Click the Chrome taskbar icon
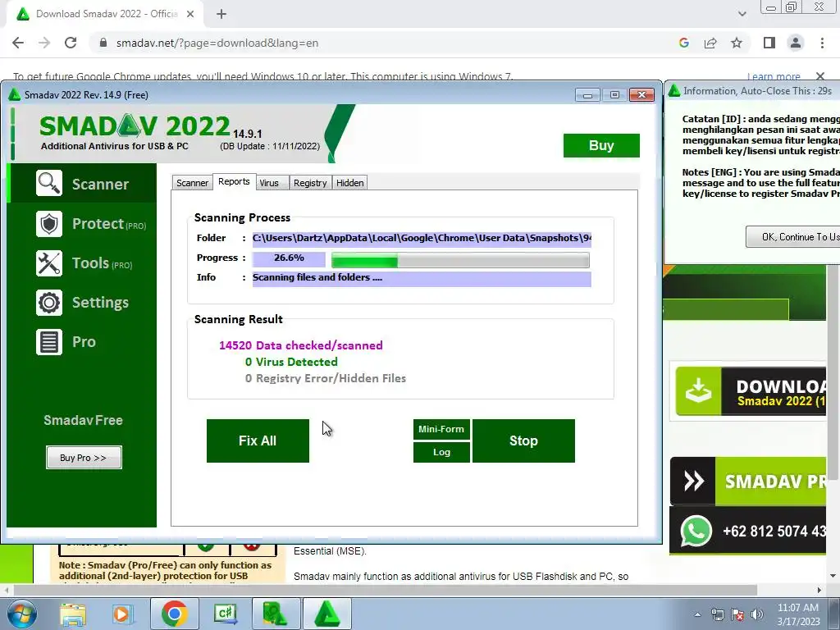The image size is (840, 630). (174, 614)
